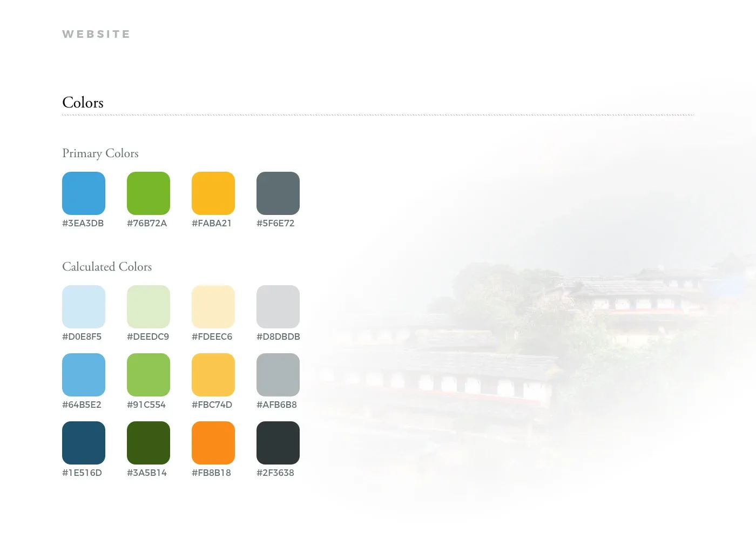The height and width of the screenshot is (545, 756).
Task: Select the dark green #3A5B14 swatch
Action: coord(148,443)
